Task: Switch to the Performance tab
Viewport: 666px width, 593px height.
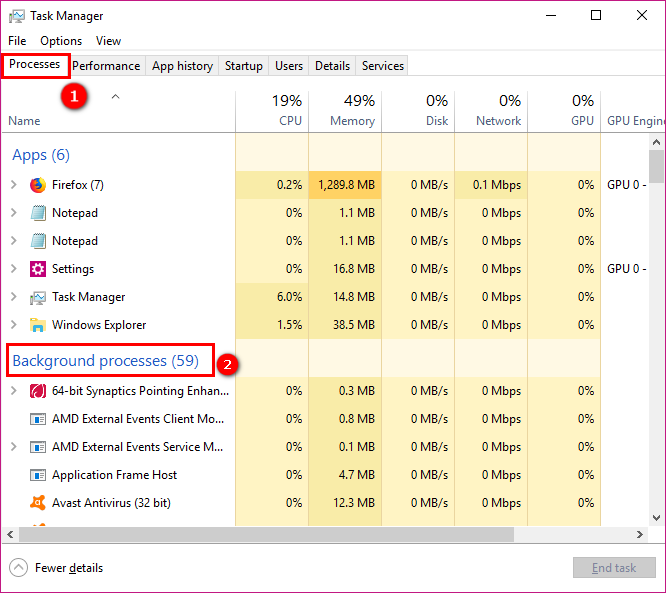Action: click(x=106, y=66)
